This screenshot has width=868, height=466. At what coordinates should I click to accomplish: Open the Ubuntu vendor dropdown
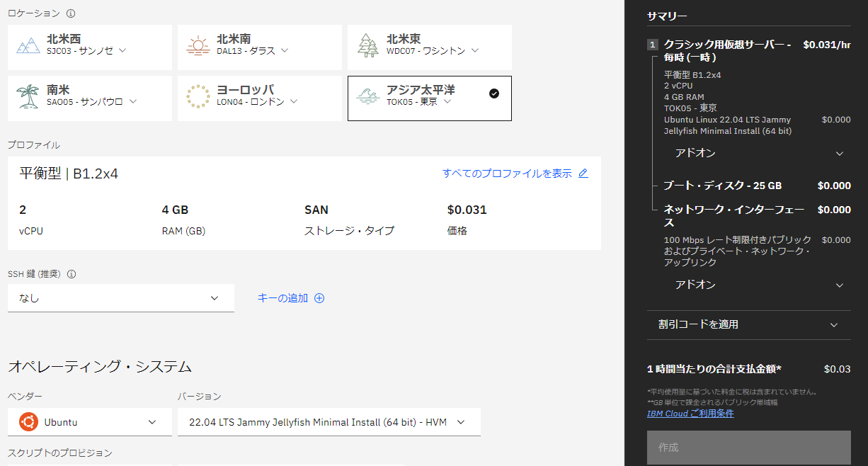click(90, 422)
